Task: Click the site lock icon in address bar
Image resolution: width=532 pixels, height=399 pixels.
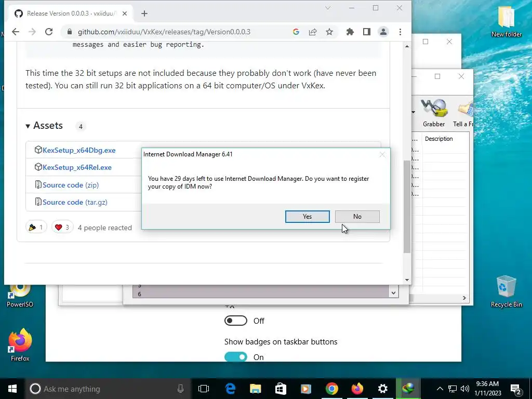Action: (x=70, y=32)
